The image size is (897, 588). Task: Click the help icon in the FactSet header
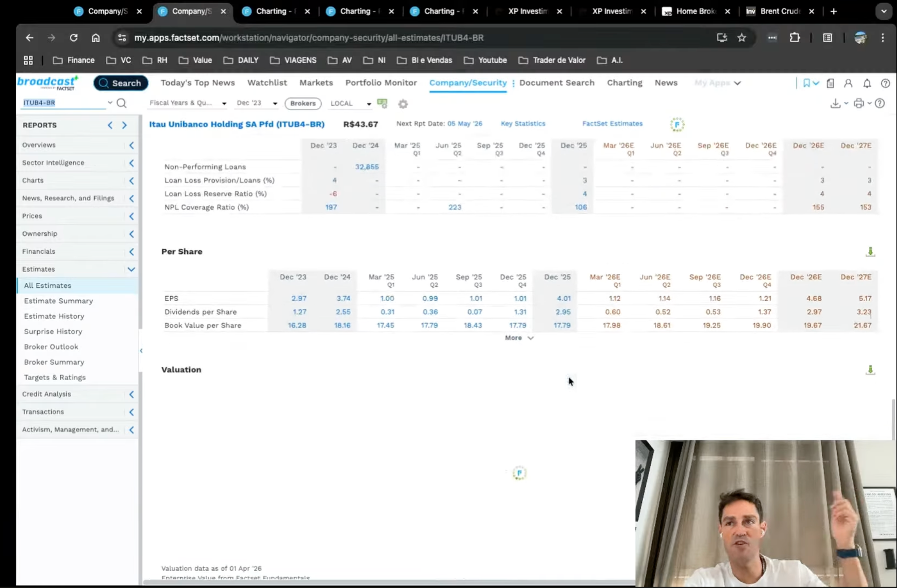click(885, 83)
